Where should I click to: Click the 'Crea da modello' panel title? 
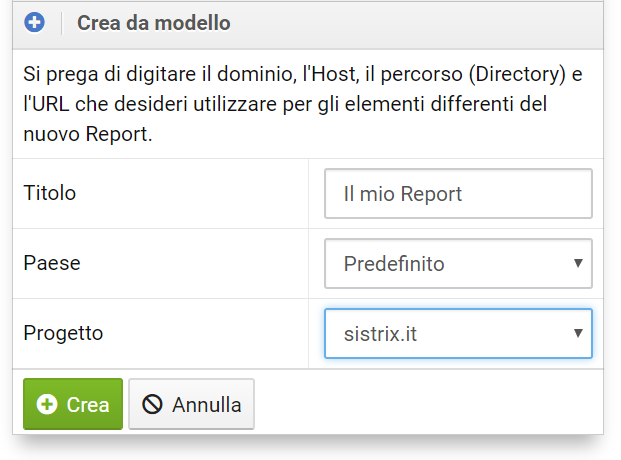153,23
